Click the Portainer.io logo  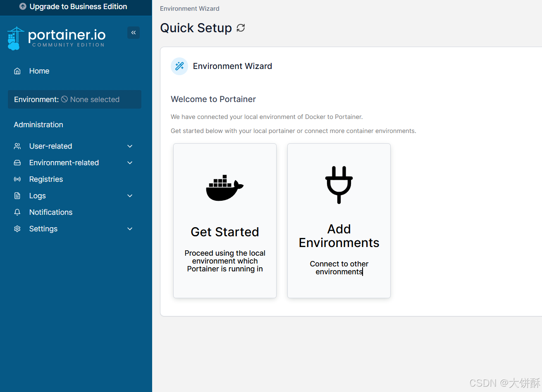pos(56,38)
